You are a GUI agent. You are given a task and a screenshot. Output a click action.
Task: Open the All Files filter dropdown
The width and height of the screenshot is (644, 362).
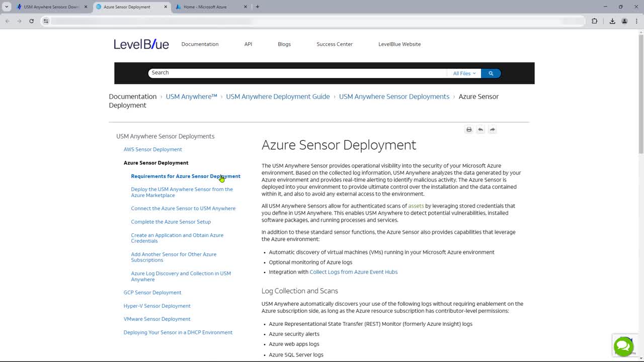pos(464,73)
